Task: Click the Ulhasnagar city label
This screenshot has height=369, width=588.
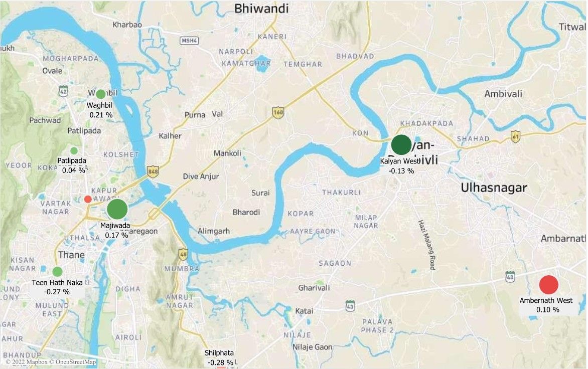Action: [x=494, y=188]
